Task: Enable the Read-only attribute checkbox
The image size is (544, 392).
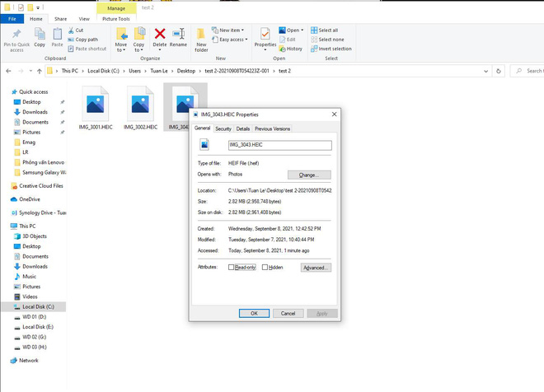Action: (232, 268)
